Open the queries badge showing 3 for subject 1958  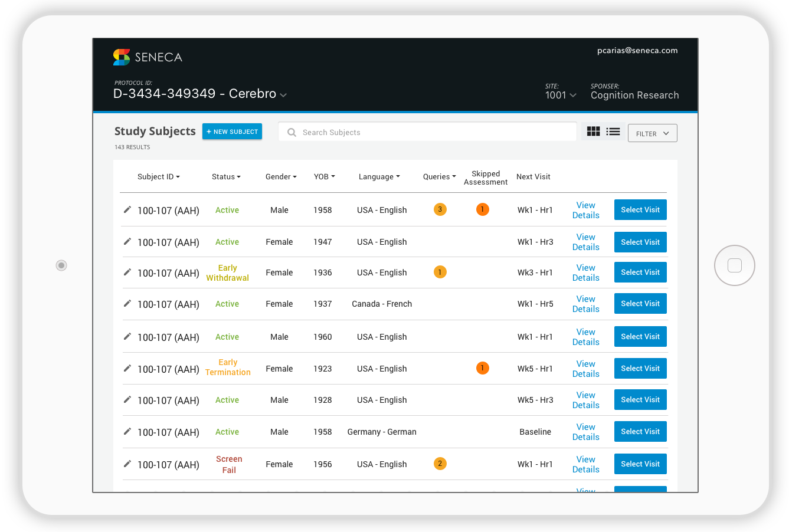(x=440, y=209)
